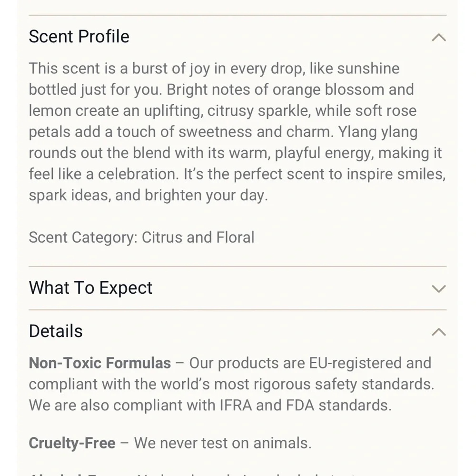Click the Scent Profile heading

(79, 37)
